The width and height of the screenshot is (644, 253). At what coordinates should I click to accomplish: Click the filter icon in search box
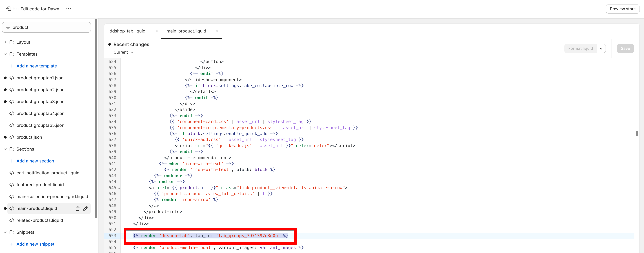(8, 28)
